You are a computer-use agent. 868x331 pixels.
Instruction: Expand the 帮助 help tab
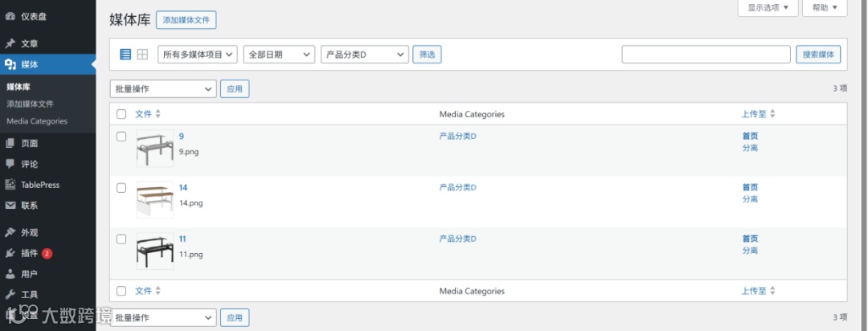click(x=825, y=8)
